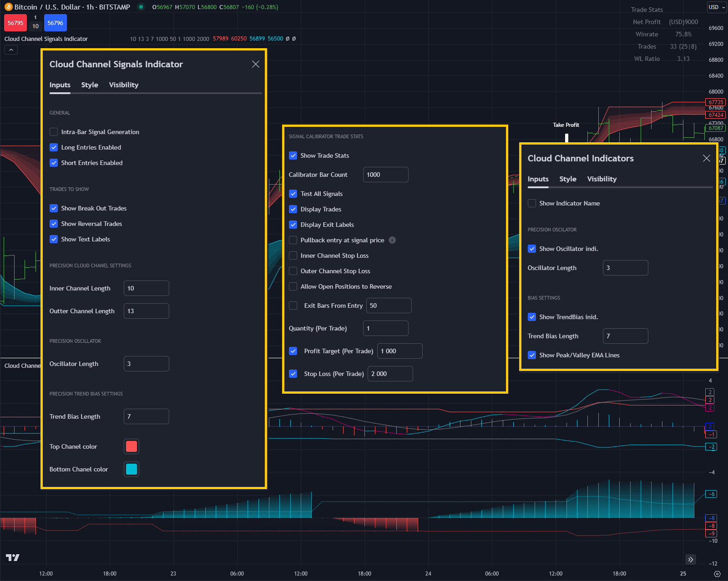Toggle Show Oscillator indi. checkbox
This screenshot has width=728, height=581.
532,249
